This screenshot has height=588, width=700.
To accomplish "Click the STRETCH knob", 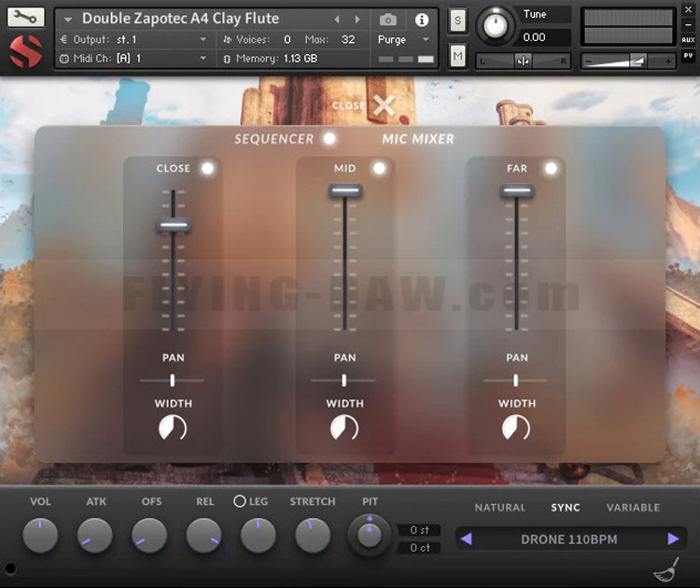I will click(x=313, y=536).
